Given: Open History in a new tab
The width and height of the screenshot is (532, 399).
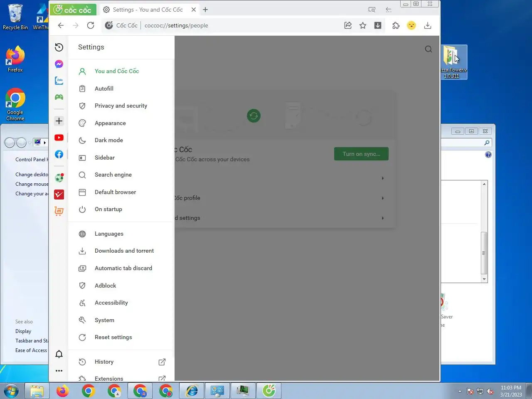Looking at the screenshot, I should tap(121, 362).
